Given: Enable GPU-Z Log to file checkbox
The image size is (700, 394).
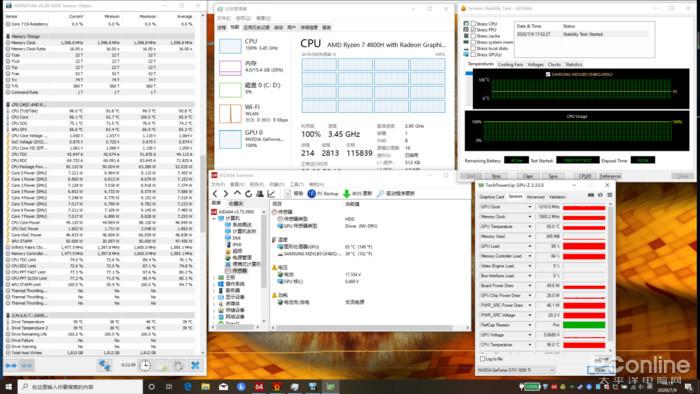Looking at the screenshot, I should (x=482, y=359).
